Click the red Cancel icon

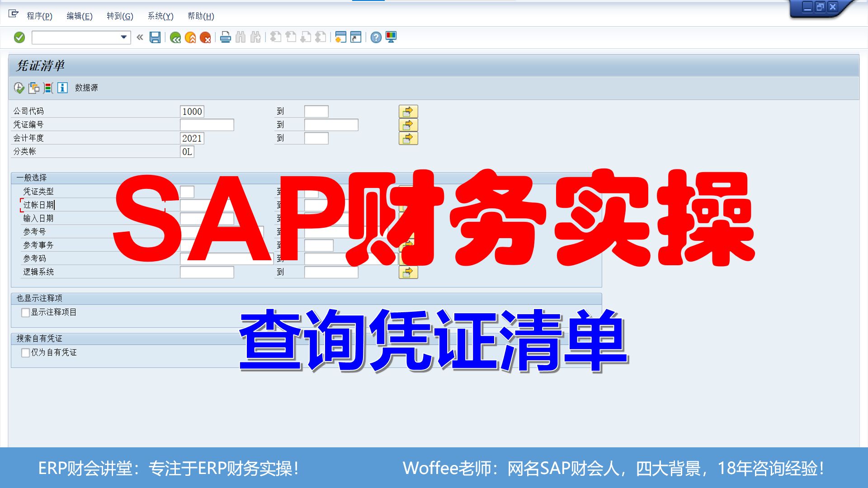pyautogui.click(x=205, y=38)
